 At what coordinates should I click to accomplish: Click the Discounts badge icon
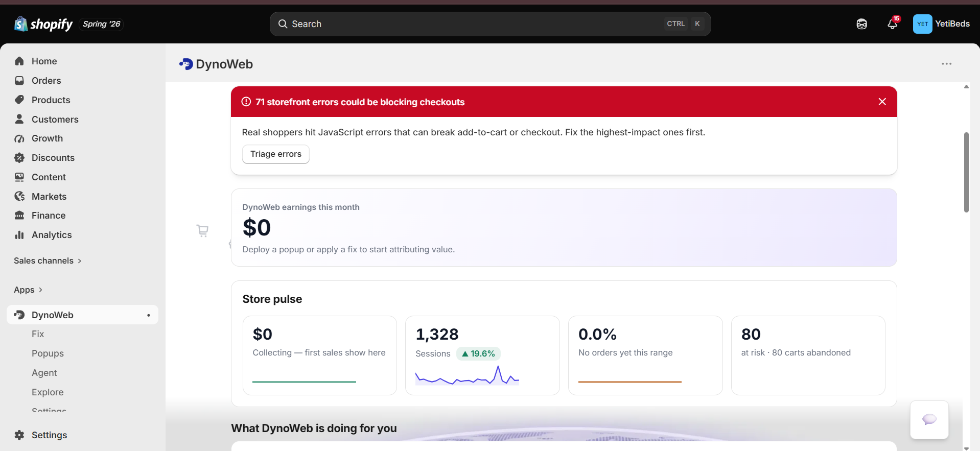[x=19, y=158]
